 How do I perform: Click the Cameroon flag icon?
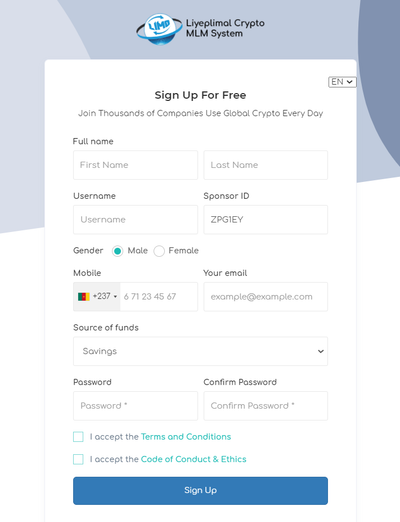click(84, 296)
